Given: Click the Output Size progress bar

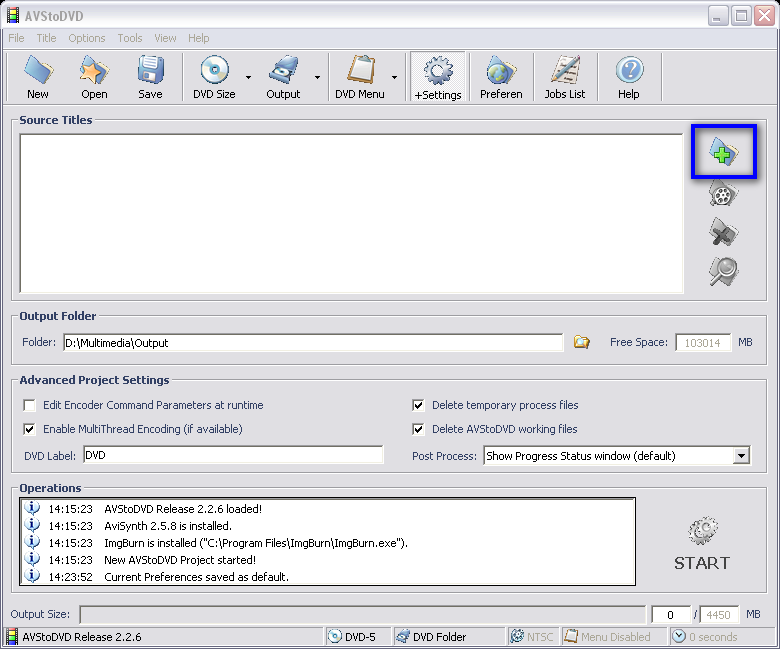Looking at the screenshot, I should pos(362,614).
